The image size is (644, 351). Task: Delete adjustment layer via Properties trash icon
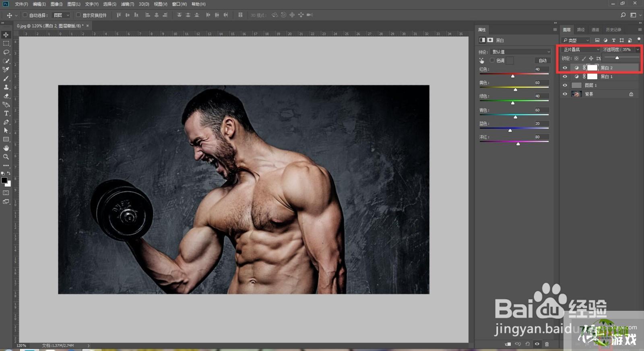coord(547,344)
